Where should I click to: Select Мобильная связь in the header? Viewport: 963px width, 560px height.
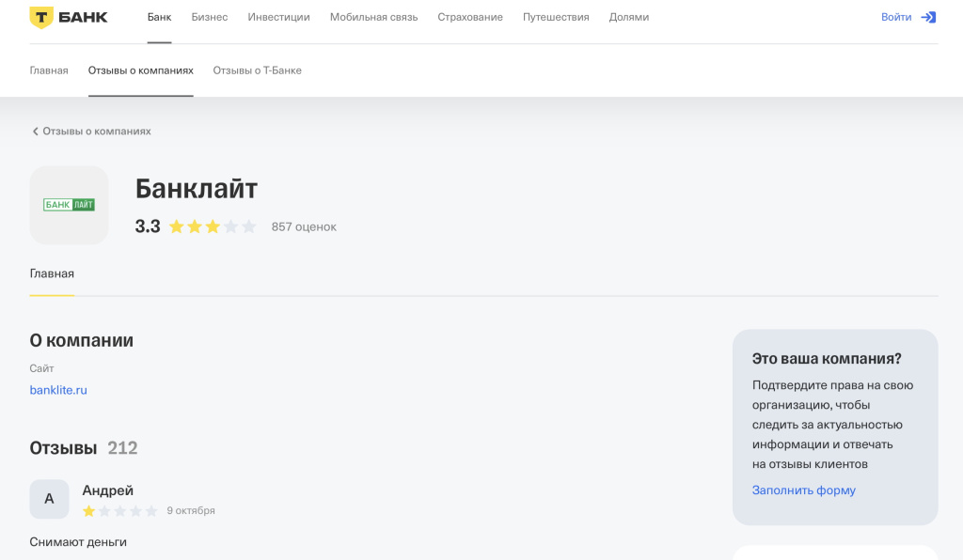coord(373,17)
